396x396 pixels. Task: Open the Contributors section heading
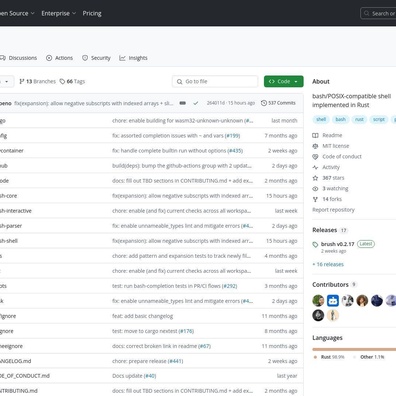click(x=330, y=285)
